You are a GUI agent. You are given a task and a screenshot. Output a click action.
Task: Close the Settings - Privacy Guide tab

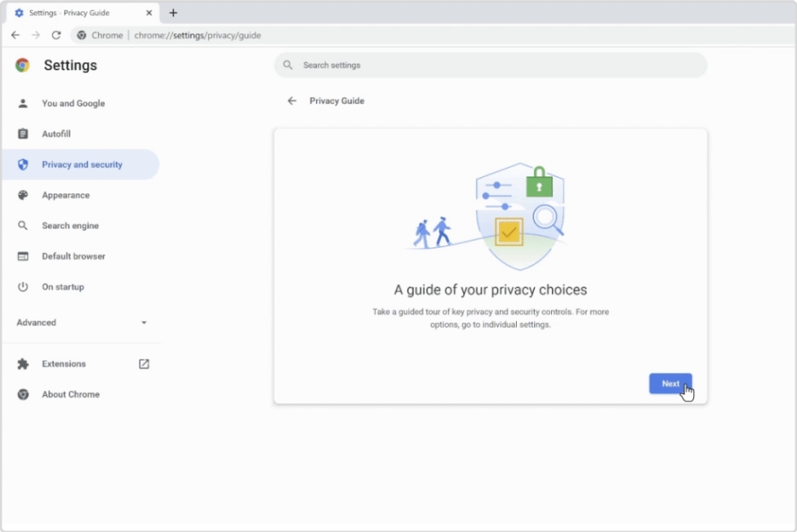pyautogui.click(x=149, y=13)
